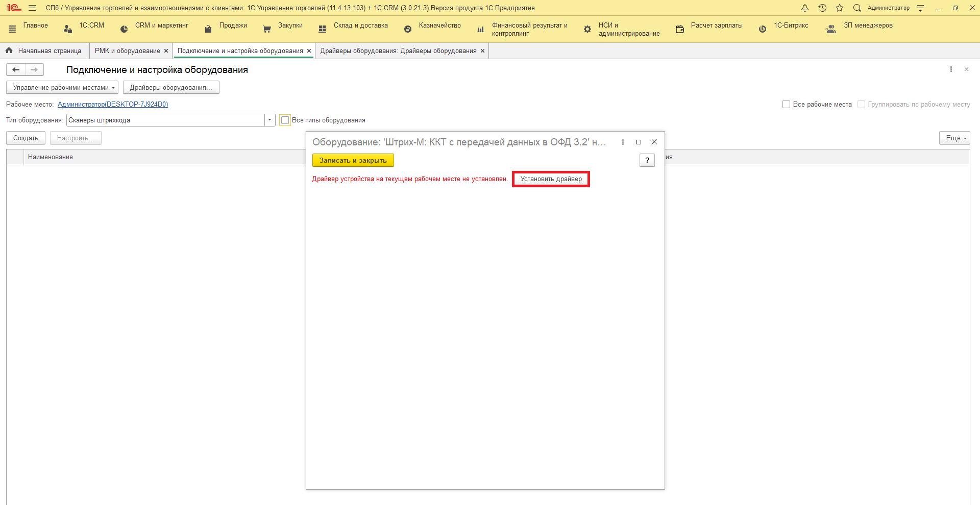Open notifications bell icon
Screen dimensions: 980x505
click(805, 8)
